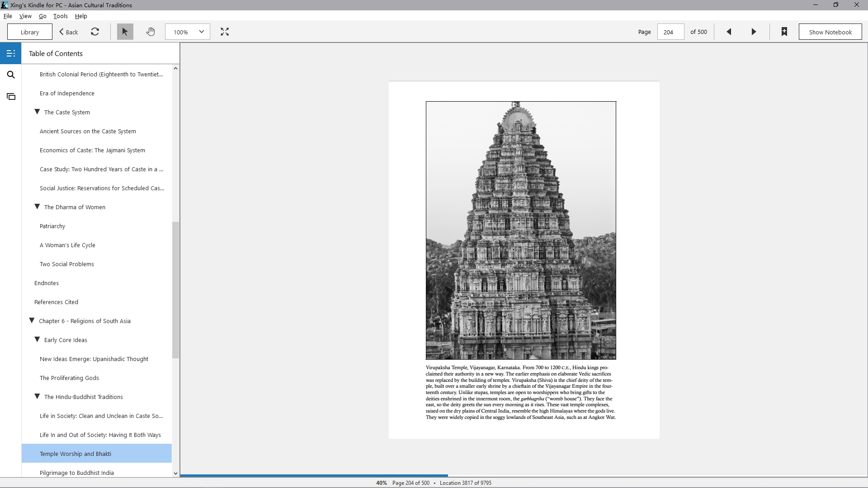Collapse The Hindu-Buddhist Traditions section
868x488 pixels.
tap(37, 396)
